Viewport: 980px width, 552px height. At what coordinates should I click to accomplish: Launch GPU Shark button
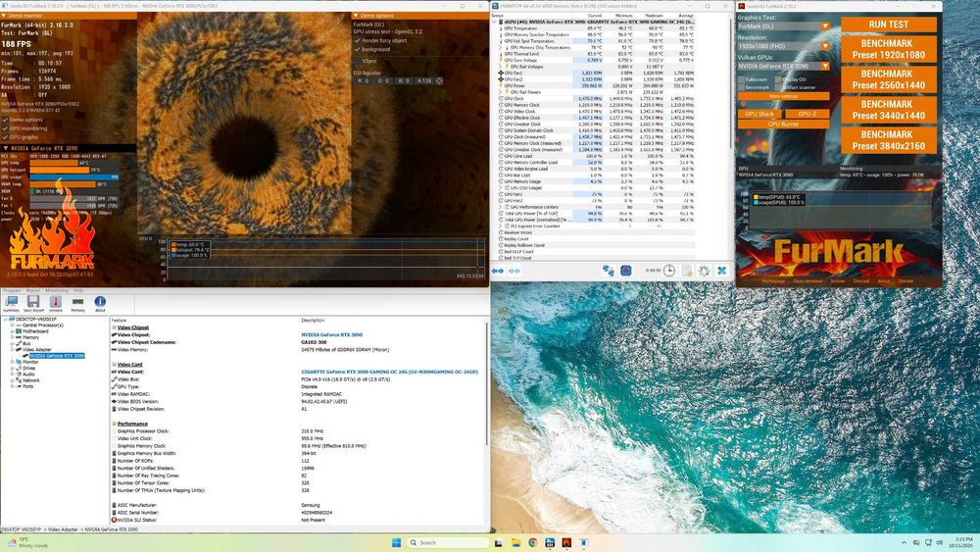759,114
